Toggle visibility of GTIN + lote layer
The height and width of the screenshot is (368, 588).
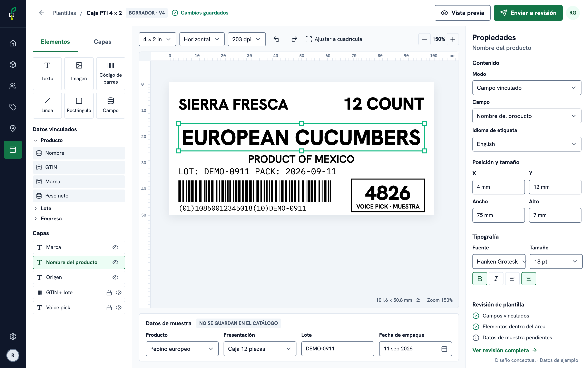coord(119,293)
